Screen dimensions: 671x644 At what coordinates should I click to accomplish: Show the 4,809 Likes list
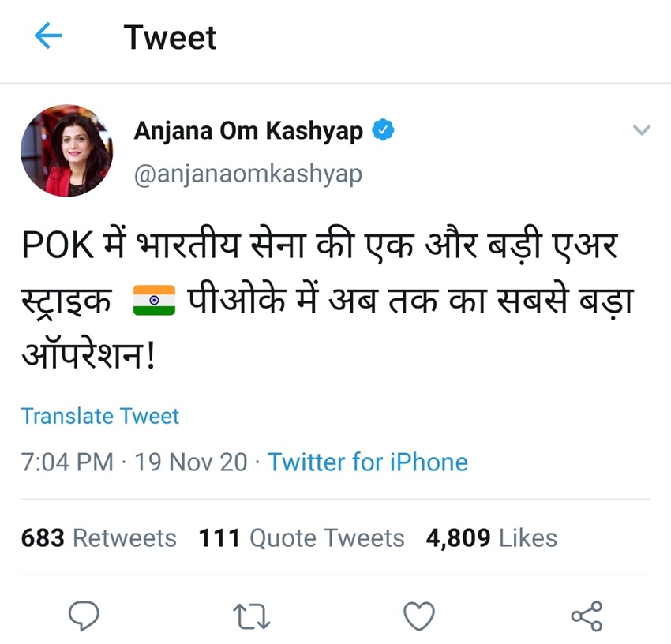pyautogui.click(x=491, y=538)
